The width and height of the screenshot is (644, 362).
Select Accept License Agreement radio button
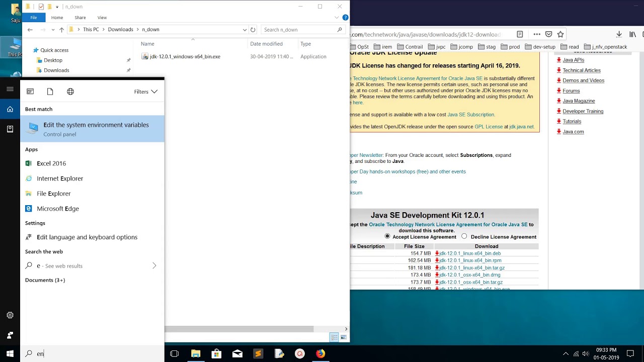click(x=387, y=236)
